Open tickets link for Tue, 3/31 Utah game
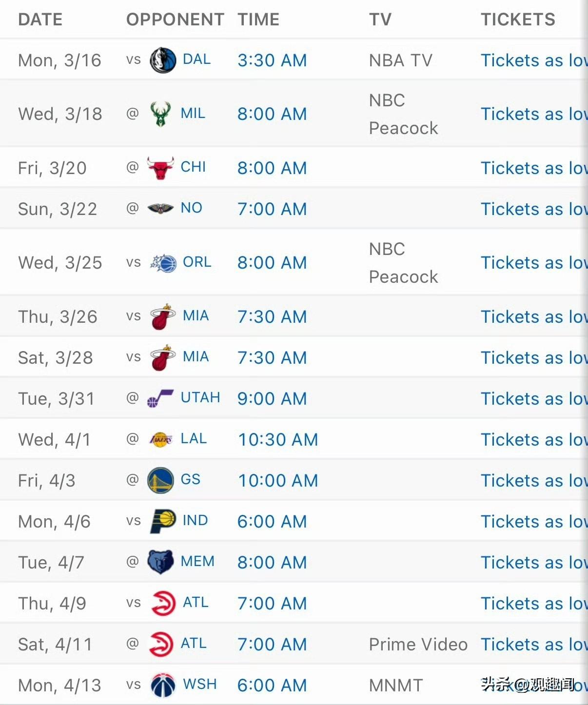 click(x=534, y=399)
